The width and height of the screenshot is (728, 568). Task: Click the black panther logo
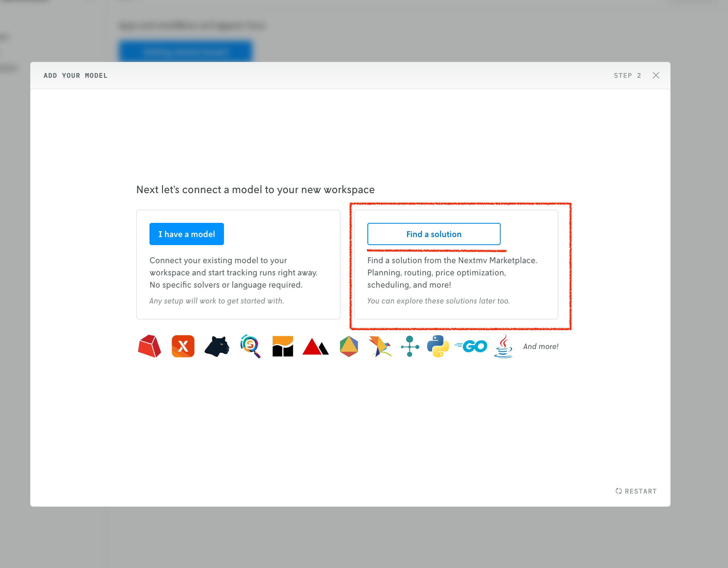(x=217, y=346)
